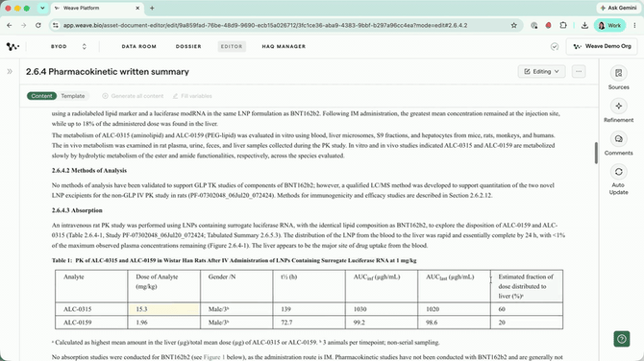Click the 2.6.4.2 Methods of Analysis heading
644x361 pixels.
89,170
